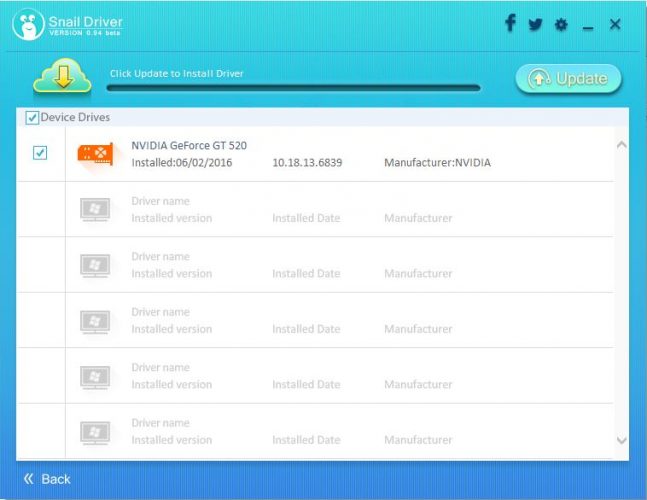Click the Installed:06/02/2016 date text
The width and height of the screenshot is (647, 500).
(x=182, y=163)
